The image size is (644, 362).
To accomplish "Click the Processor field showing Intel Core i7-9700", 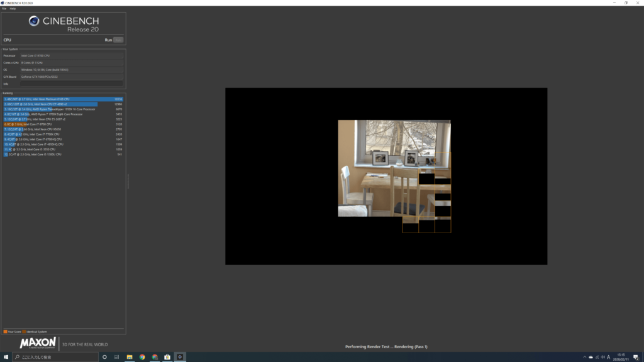I will click(x=72, y=56).
